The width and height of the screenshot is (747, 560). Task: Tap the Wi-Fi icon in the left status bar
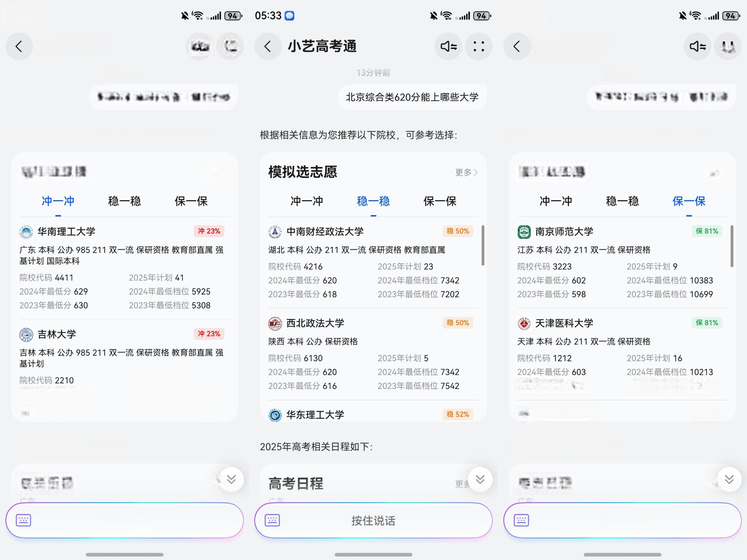(x=197, y=15)
